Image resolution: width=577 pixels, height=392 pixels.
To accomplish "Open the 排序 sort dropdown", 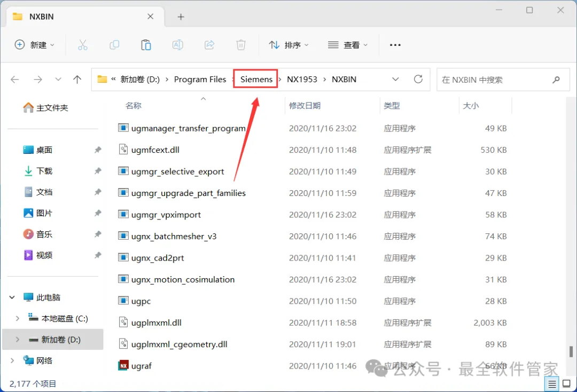I will (289, 45).
